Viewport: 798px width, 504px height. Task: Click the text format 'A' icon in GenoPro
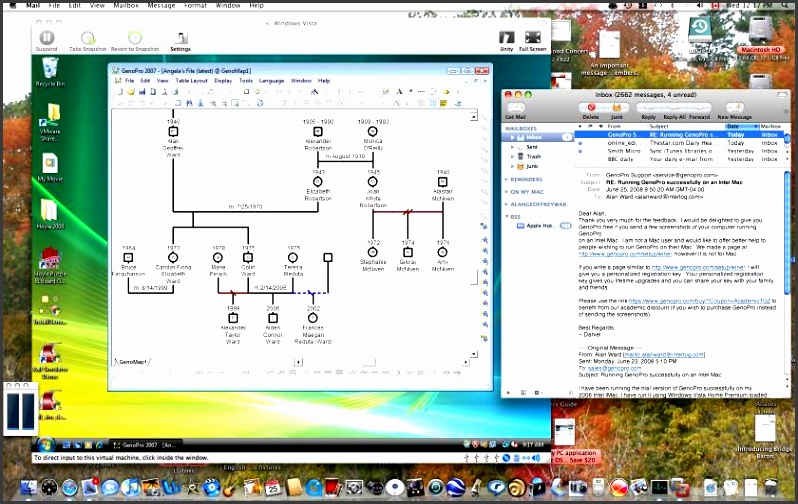point(399,92)
